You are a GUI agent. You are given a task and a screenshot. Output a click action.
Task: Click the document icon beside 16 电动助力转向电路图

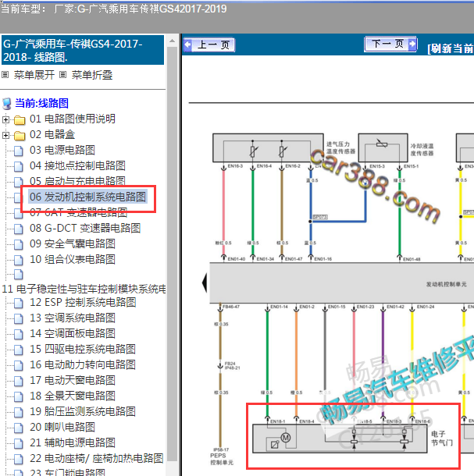(19, 365)
